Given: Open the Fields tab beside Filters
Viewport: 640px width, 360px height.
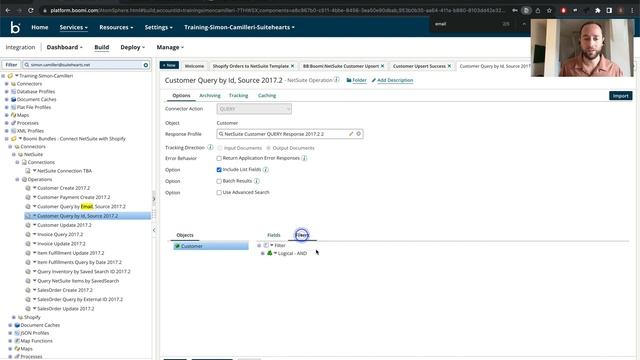Looking at the screenshot, I should [x=273, y=235].
